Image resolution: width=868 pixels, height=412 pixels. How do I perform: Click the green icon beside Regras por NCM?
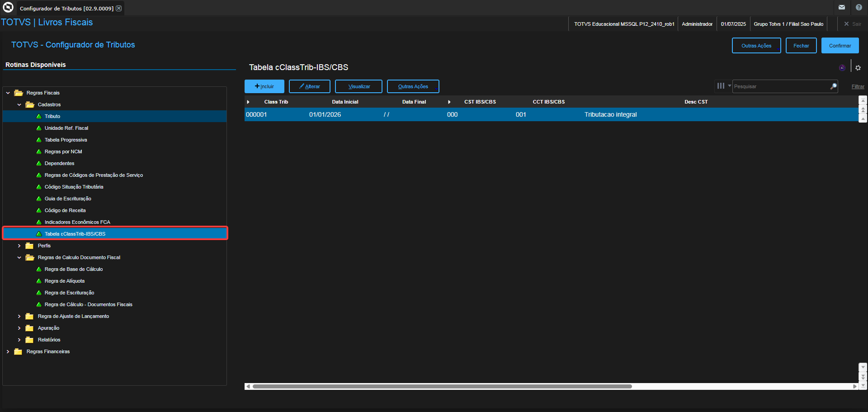[x=39, y=152]
